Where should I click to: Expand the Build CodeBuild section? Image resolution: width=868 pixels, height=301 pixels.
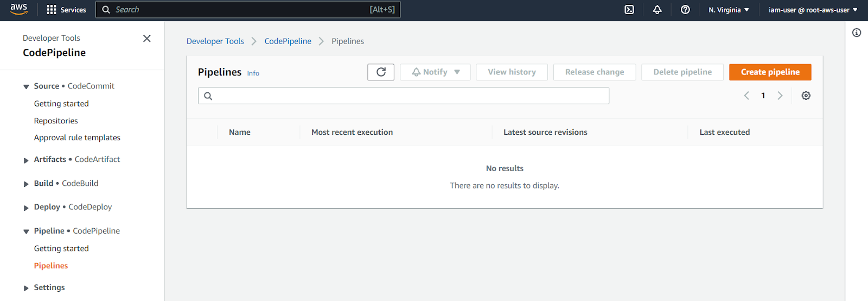(26, 184)
